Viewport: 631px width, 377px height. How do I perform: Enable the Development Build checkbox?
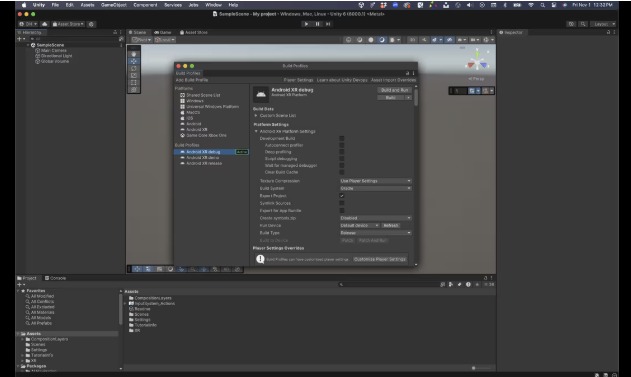(342, 138)
